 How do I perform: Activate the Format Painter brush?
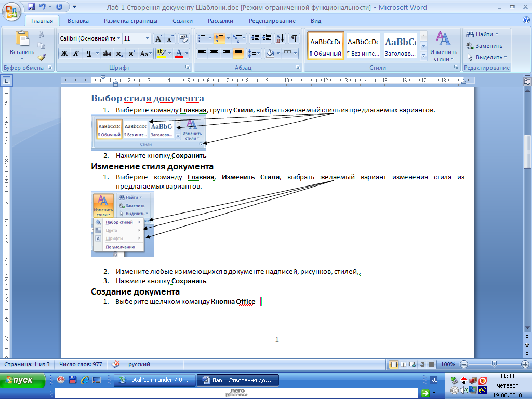42,57
